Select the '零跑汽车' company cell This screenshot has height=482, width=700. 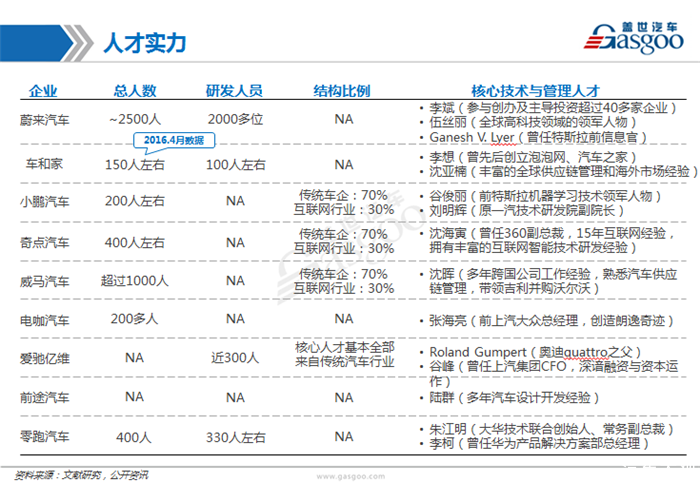tap(45, 436)
